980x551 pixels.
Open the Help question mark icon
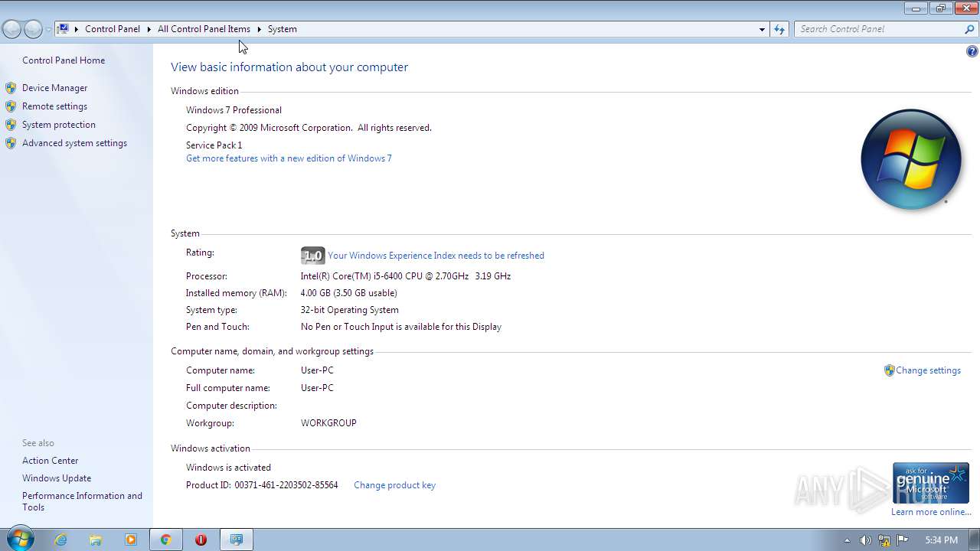[x=972, y=51]
